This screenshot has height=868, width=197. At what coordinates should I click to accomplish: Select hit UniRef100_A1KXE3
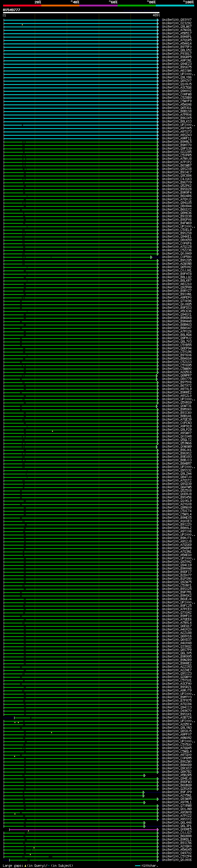(176, 521)
